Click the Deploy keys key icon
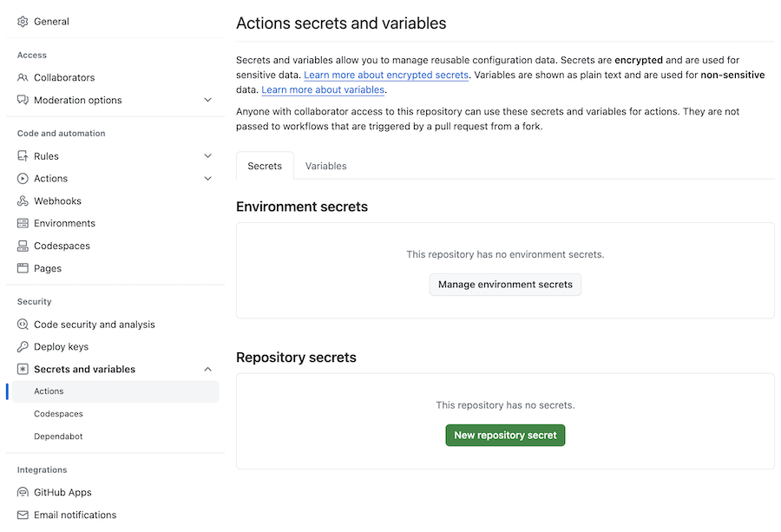Viewport: 781px width, 532px height. coord(23,347)
